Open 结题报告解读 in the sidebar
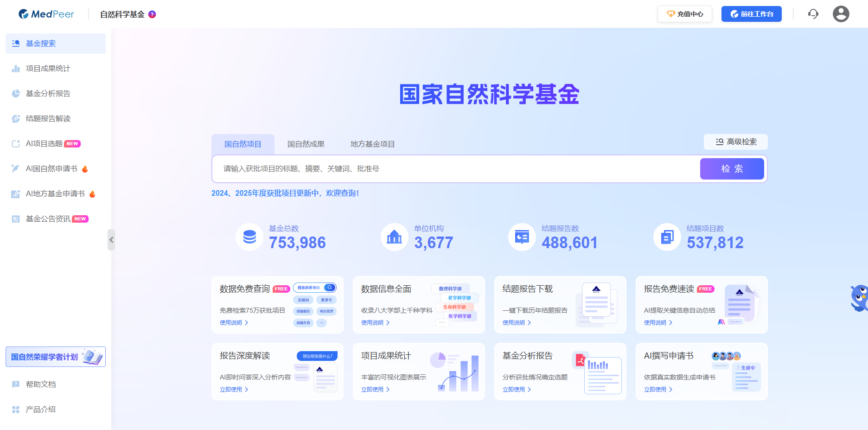The width and height of the screenshot is (868, 430). pyautogui.click(x=16, y=118)
